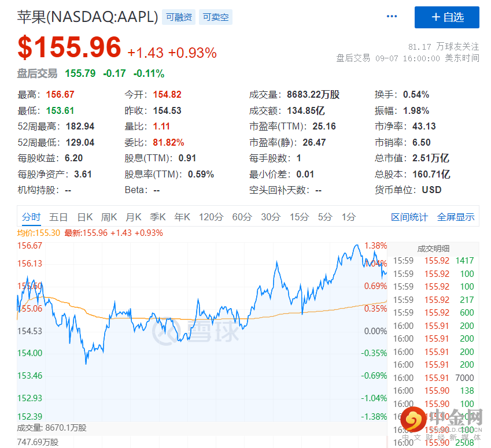Viewport: 491px width, 448px height.
Task: Select the 分时 chart tab
Action: pos(31,217)
